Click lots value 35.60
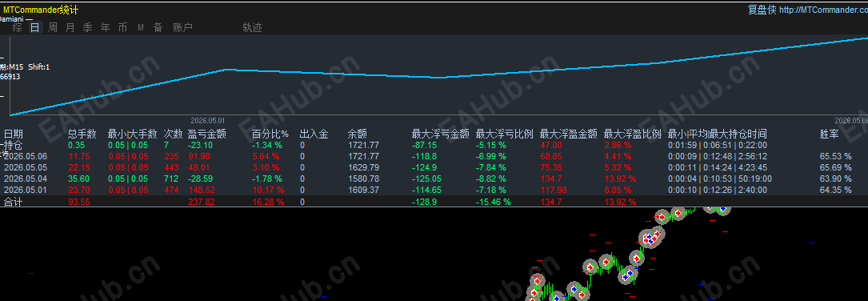This screenshot has width=868, height=301. [78, 179]
